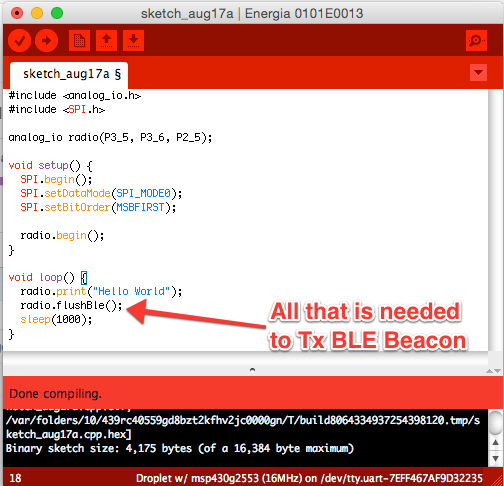Click the '#include <SPI.h>' line
The width and height of the screenshot is (504, 486).
tap(57, 110)
